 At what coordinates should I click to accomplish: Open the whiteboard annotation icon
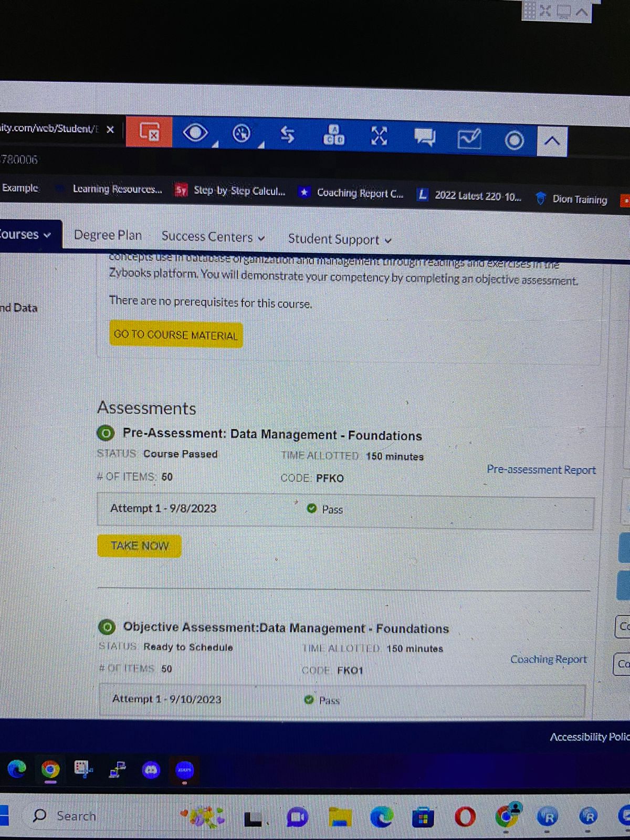469,139
